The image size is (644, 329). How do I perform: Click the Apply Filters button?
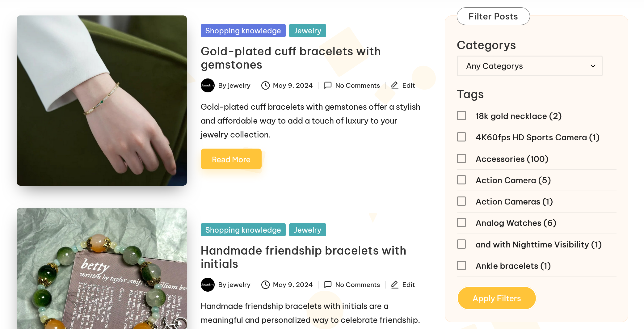click(496, 298)
